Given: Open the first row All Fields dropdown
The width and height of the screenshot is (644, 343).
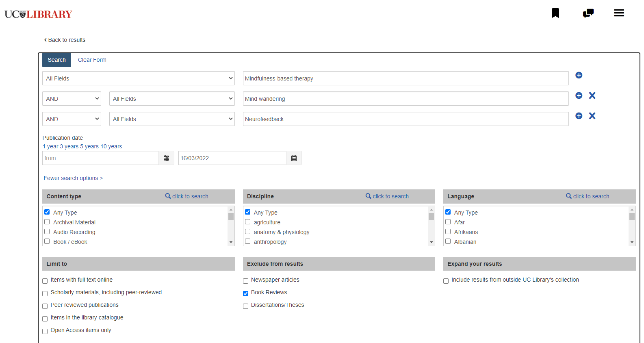Looking at the screenshot, I should (x=138, y=78).
